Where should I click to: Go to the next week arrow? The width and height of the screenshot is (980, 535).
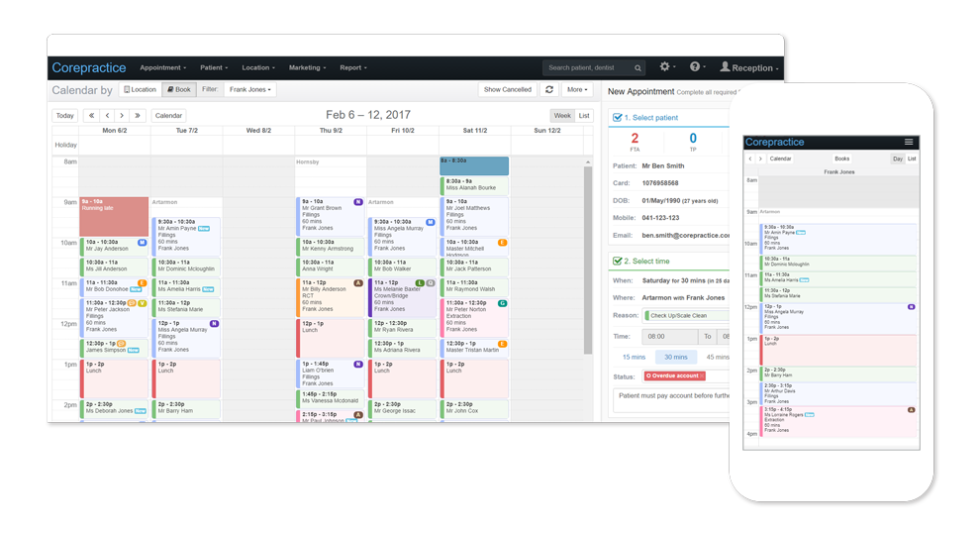[122, 116]
